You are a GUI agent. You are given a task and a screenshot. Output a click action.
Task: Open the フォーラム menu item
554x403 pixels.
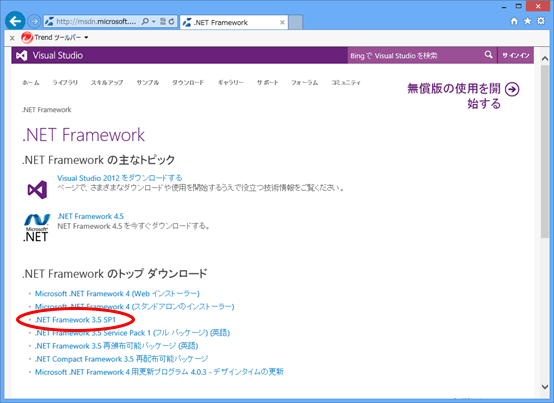[305, 83]
